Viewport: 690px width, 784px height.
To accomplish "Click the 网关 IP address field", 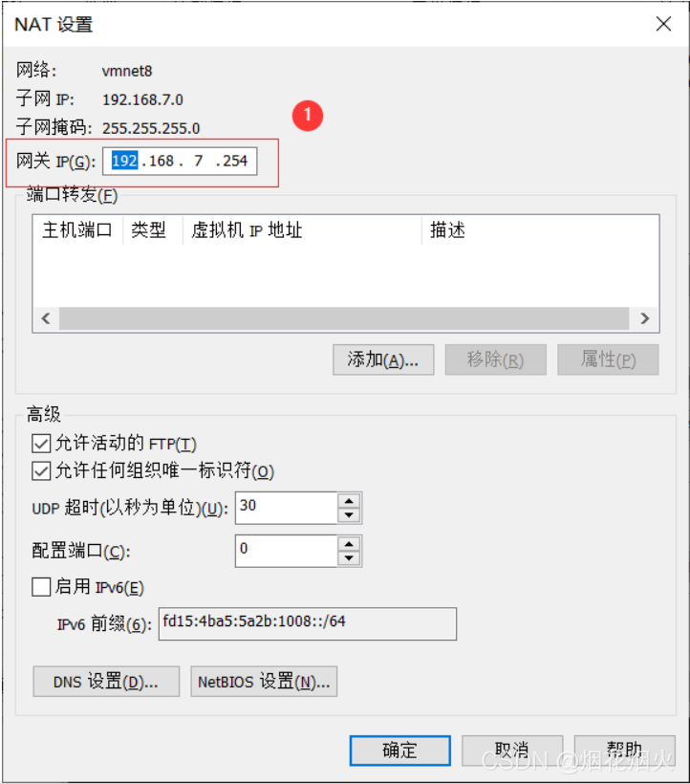I will (x=180, y=161).
